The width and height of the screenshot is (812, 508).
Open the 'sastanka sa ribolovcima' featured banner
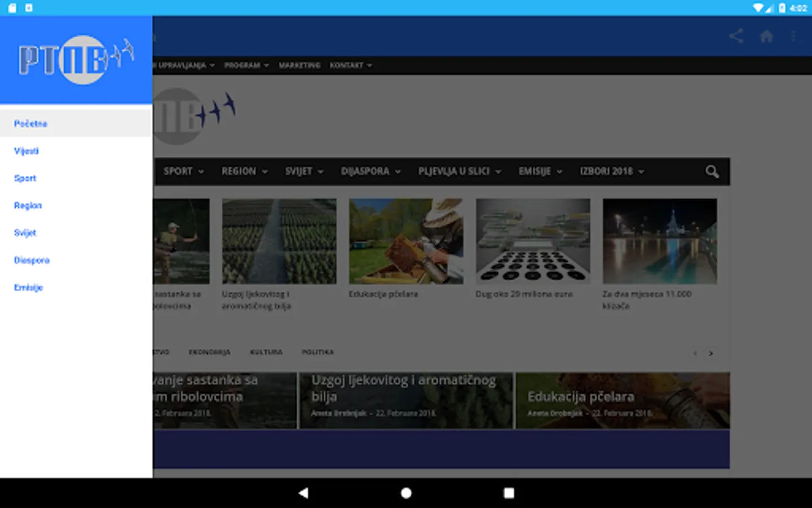(x=225, y=400)
